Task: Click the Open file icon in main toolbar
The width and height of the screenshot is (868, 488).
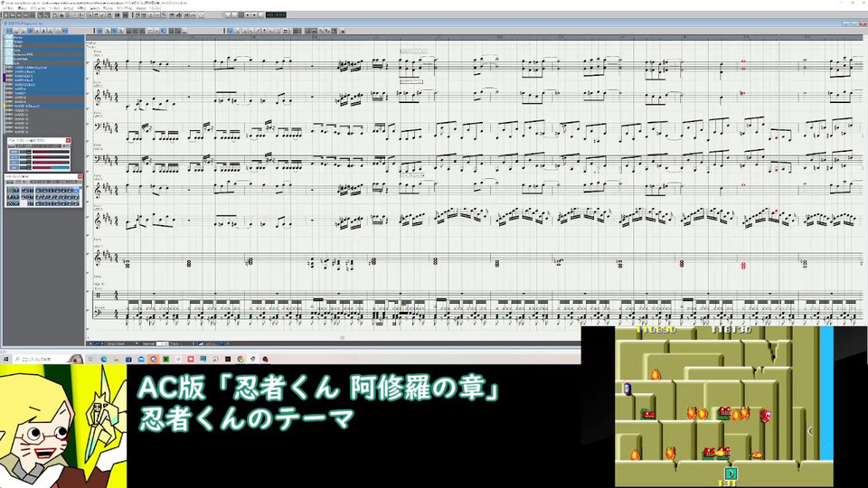Action: tap(12, 15)
